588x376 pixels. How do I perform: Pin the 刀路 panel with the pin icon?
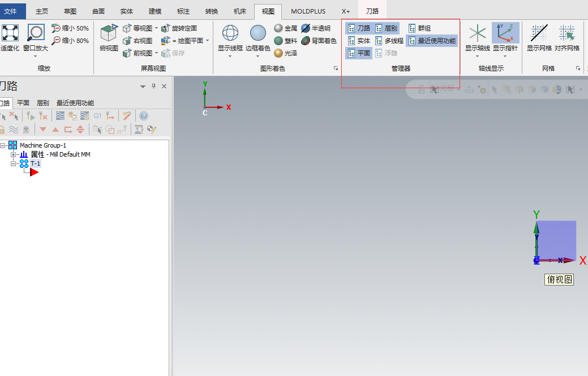point(153,87)
